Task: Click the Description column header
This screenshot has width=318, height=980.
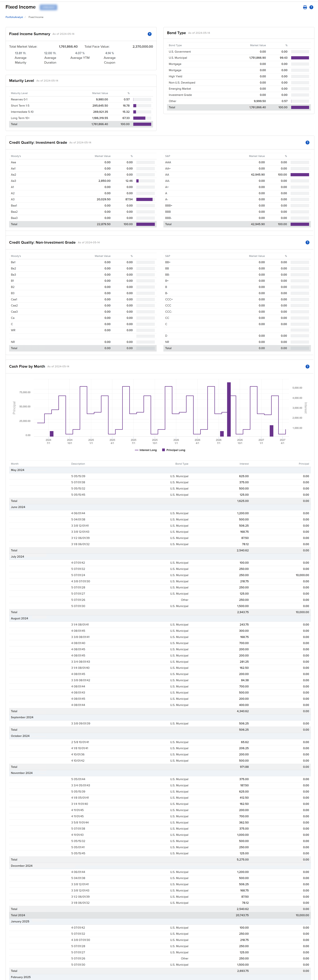Action: [78, 464]
